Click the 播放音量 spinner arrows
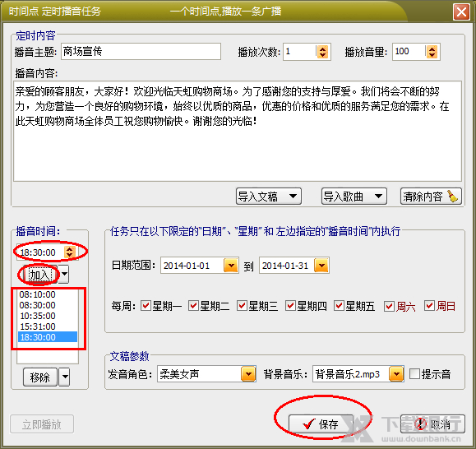Viewport: 476px width, 449px height. tap(432, 52)
